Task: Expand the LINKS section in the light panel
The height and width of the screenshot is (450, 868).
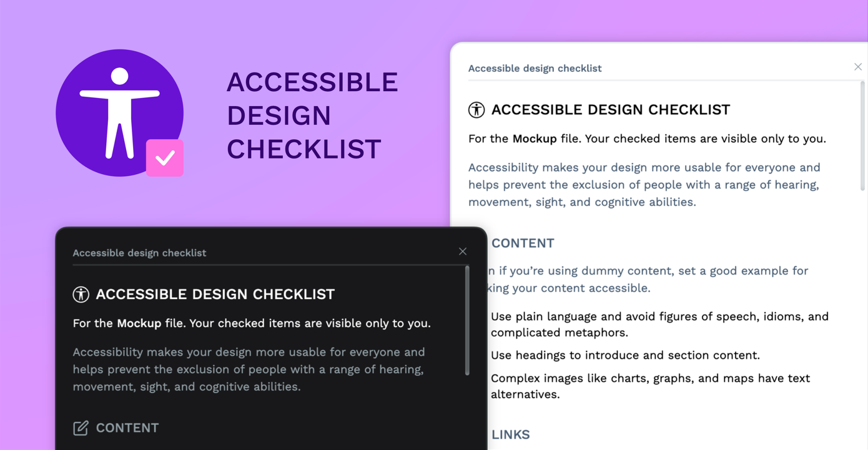Action: (x=511, y=434)
